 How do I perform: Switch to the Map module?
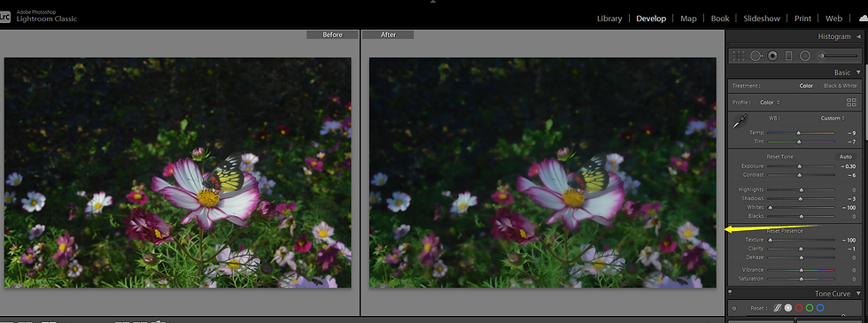coord(688,19)
